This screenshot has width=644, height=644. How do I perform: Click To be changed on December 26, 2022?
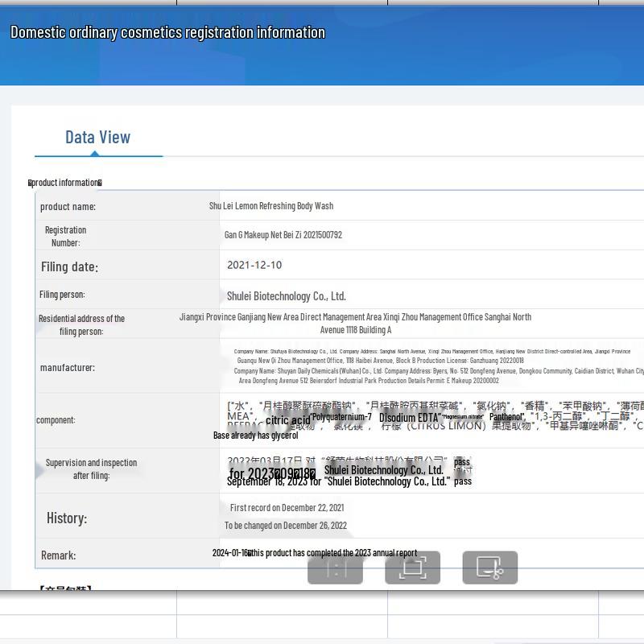(x=286, y=526)
